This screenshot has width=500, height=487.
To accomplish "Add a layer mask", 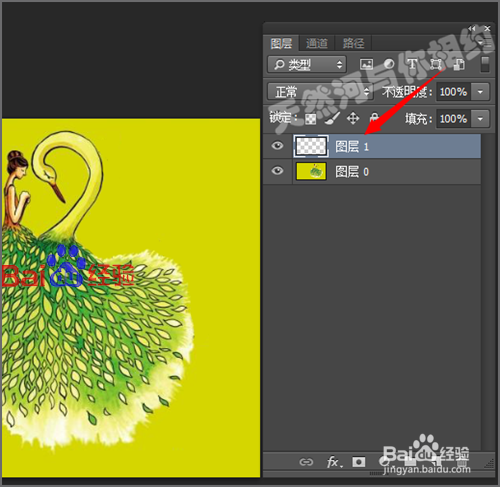I will pyautogui.click(x=359, y=462).
